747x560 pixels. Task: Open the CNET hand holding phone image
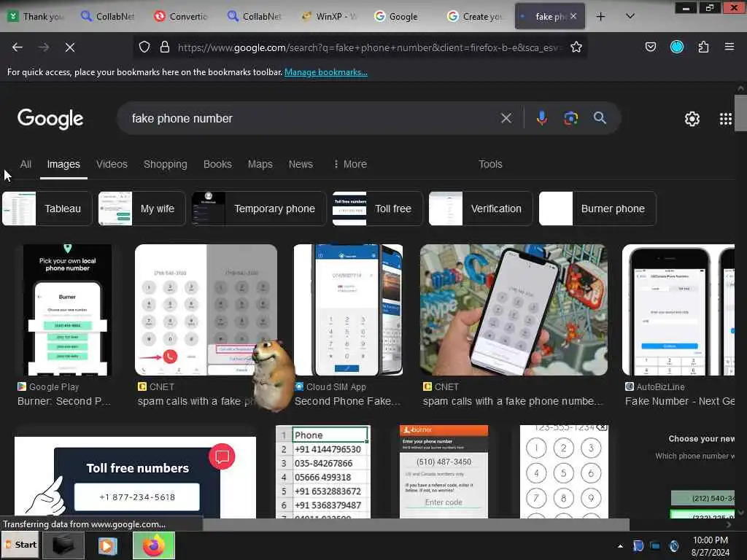(x=514, y=310)
